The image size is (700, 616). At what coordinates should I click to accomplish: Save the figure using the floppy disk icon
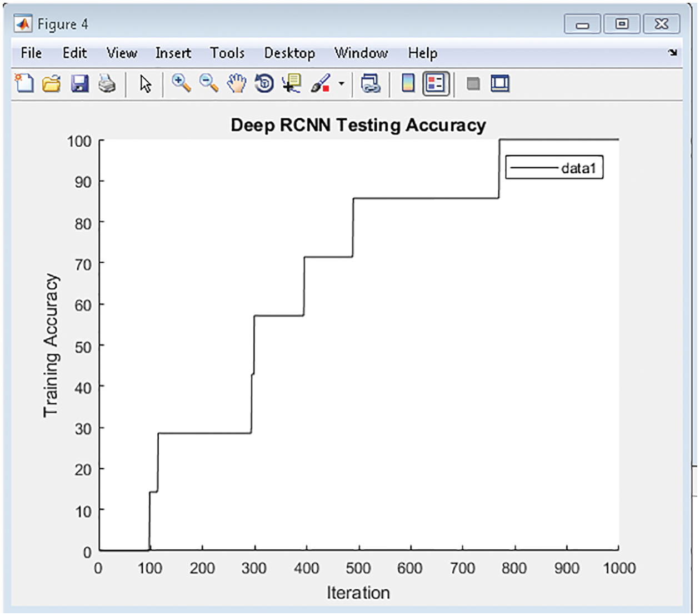(x=80, y=84)
